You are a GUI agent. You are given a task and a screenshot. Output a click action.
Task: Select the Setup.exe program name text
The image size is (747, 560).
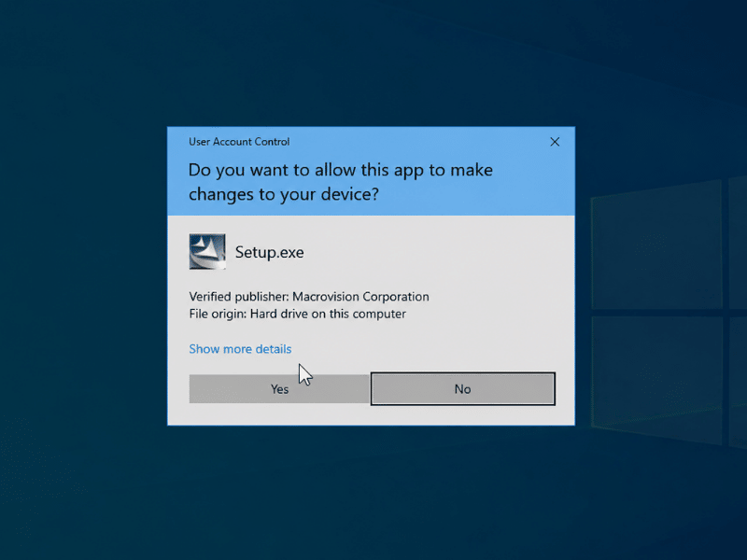269,252
